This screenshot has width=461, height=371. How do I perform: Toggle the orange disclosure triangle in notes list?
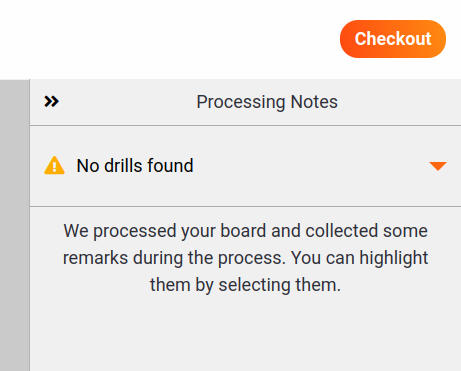[438, 166]
